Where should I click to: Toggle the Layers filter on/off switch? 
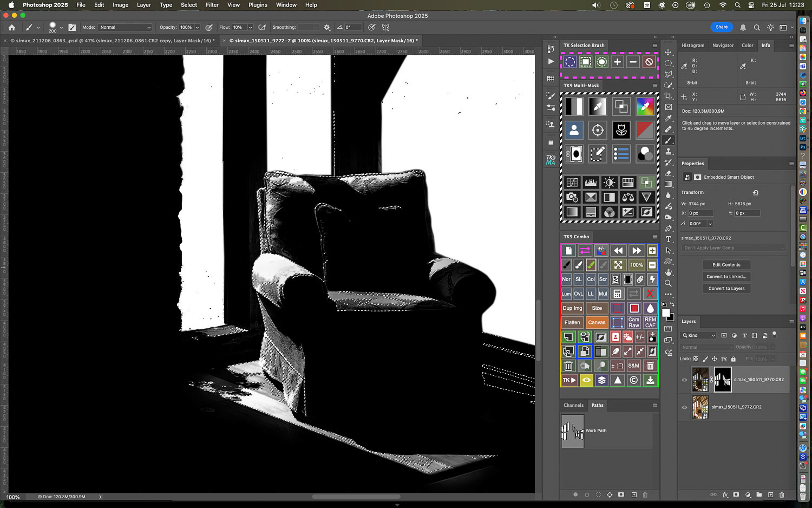[774, 334]
